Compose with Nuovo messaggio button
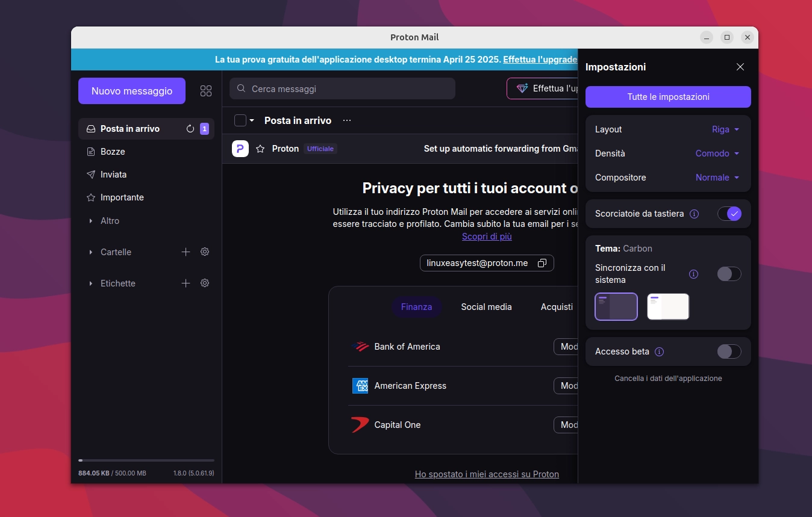This screenshot has width=812, height=517. pos(132,91)
